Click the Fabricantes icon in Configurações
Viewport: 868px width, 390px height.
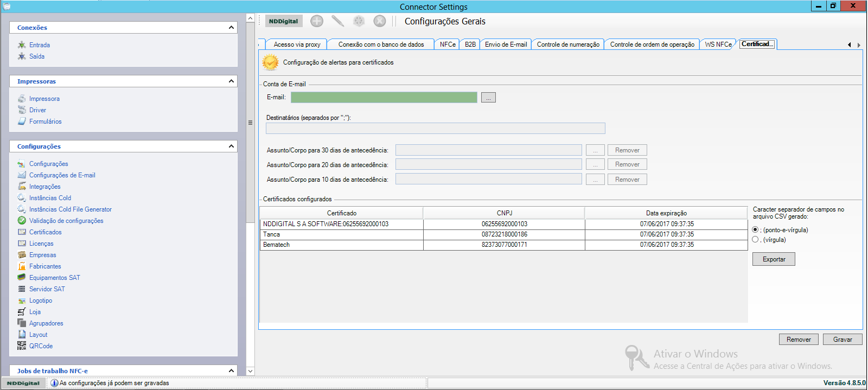coord(22,266)
